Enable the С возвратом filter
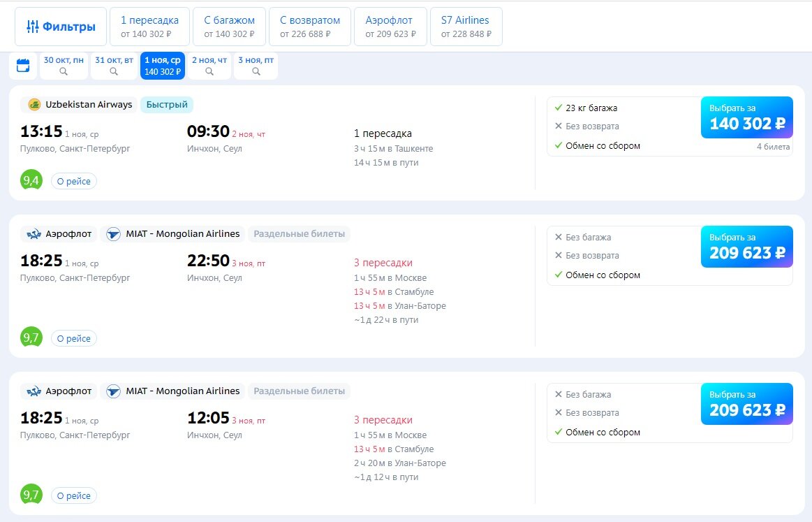 (309, 26)
